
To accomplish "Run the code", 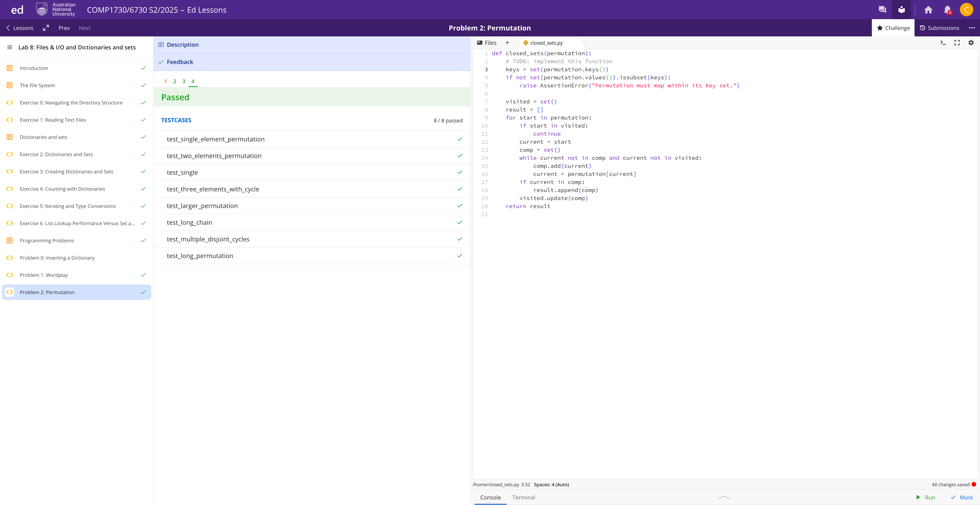I will pos(925,497).
